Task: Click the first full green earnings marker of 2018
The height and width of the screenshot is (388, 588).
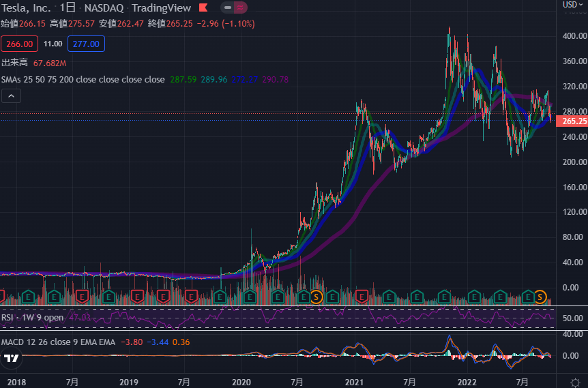Action: pos(28,297)
